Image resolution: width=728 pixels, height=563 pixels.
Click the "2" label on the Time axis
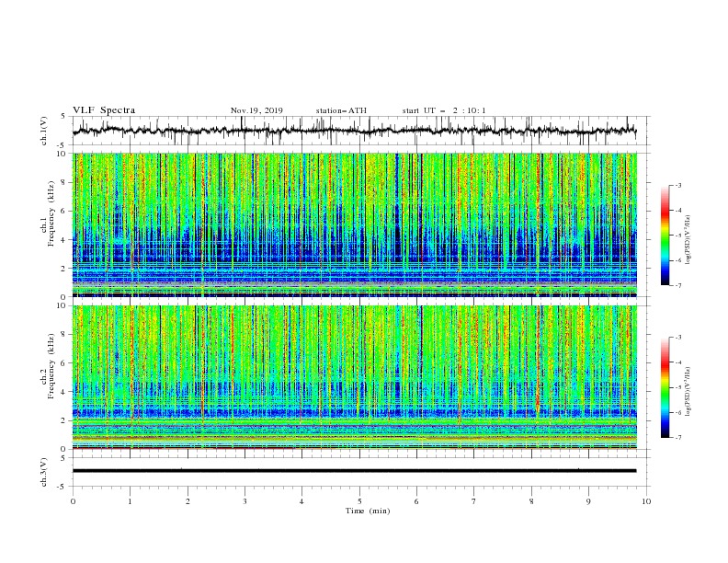coord(188,501)
